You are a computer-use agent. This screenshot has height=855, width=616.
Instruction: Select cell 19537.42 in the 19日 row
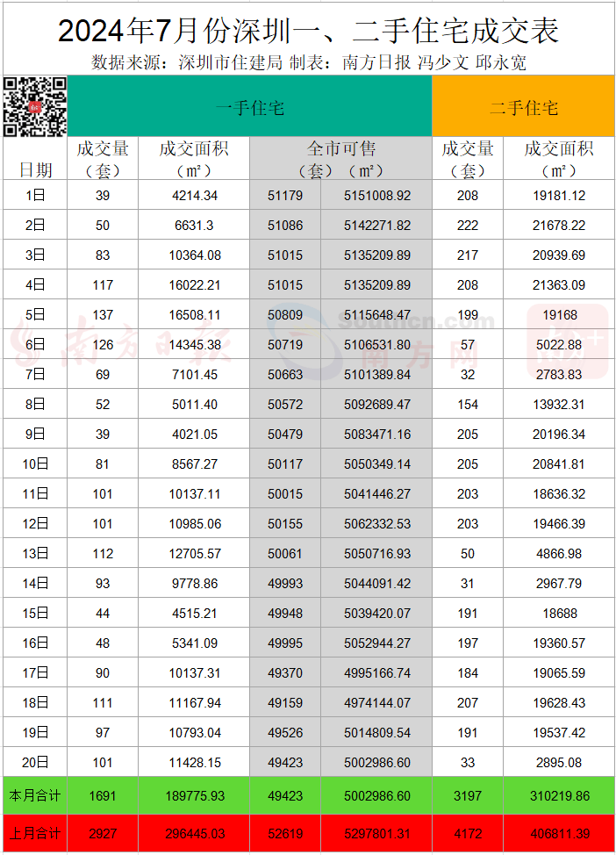[559, 733]
